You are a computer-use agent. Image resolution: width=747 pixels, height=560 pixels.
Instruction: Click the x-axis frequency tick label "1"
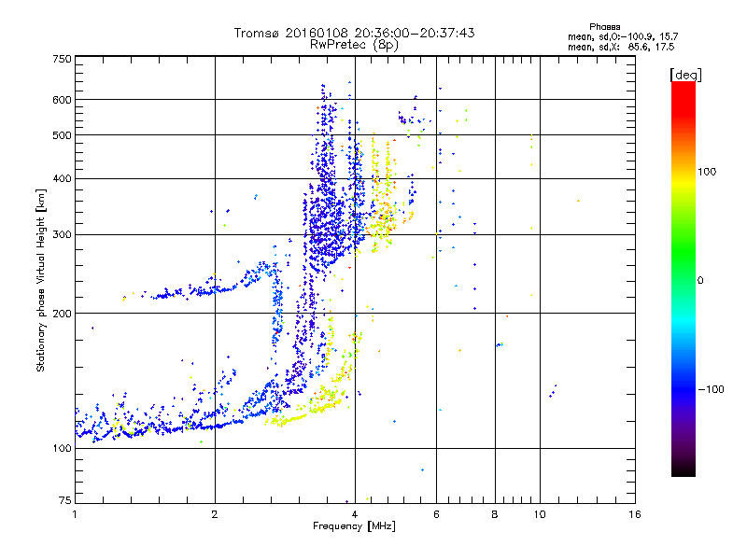tap(75, 514)
